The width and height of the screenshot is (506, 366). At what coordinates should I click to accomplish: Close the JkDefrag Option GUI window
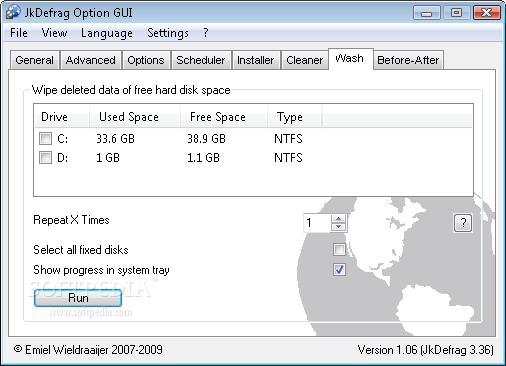pyautogui.click(x=487, y=13)
